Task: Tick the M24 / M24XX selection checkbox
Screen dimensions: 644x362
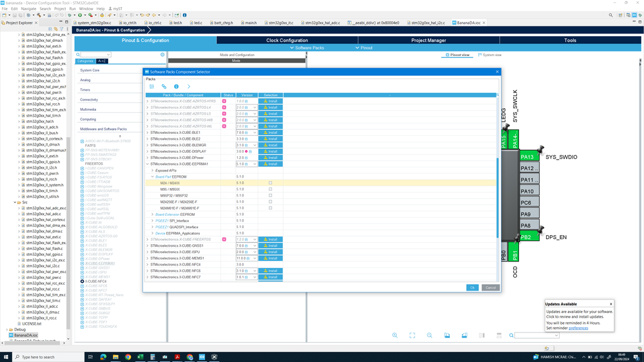Action: click(x=270, y=183)
